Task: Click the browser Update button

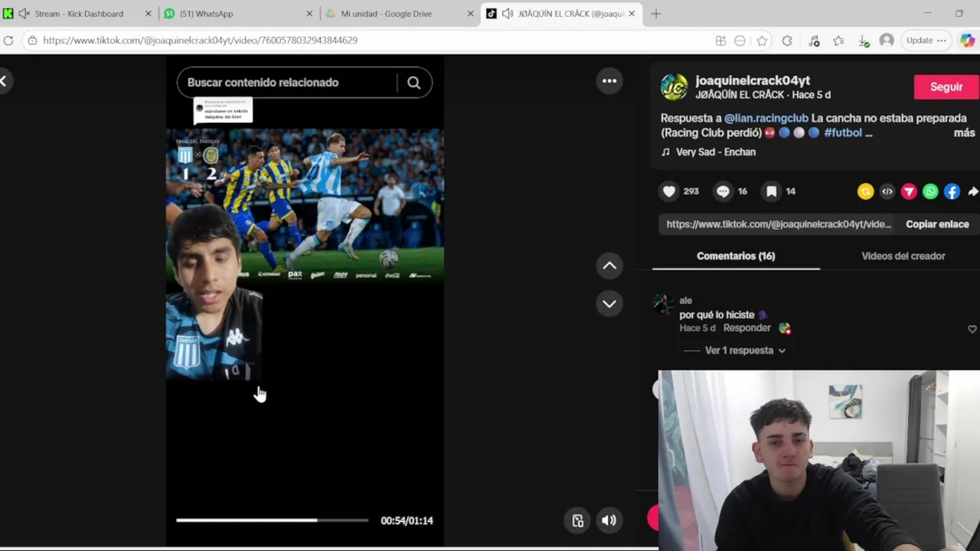Action: click(x=926, y=41)
